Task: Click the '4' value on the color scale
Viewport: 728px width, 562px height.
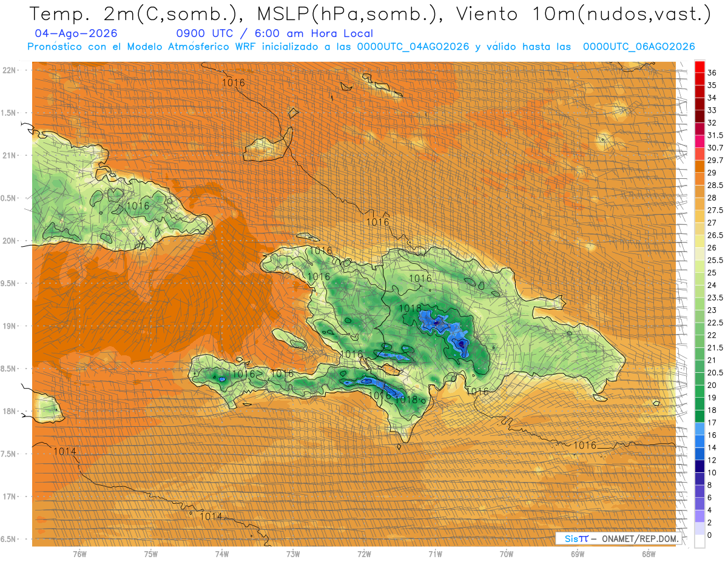Action: 710,510
